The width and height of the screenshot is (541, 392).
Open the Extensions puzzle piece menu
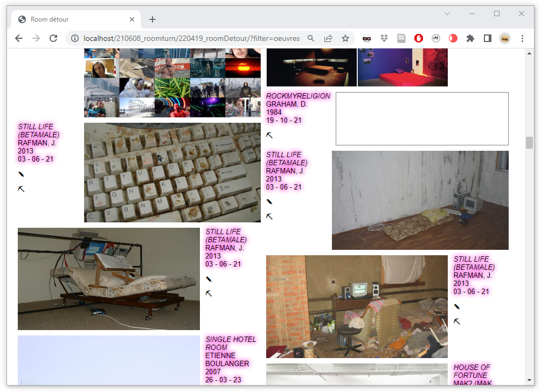pos(470,38)
